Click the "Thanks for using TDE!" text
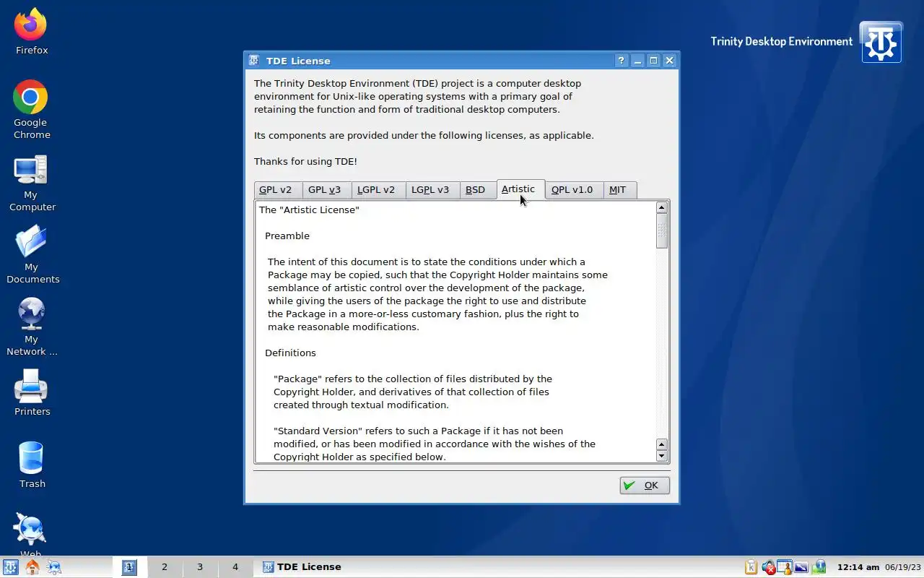The image size is (924, 578). 305,162
